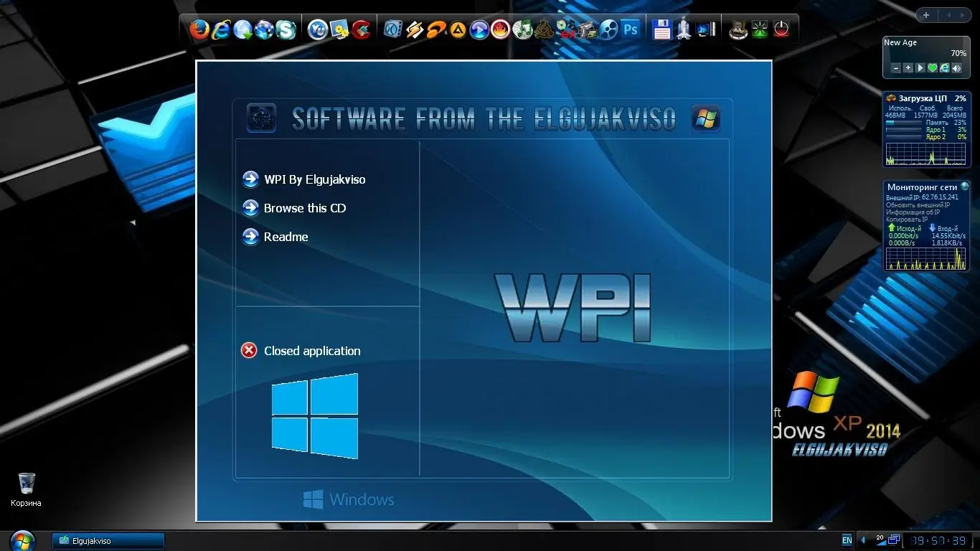980x551 pixels.
Task: Open the blue round play-button dock icon
Action: pyautogui.click(x=479, y=29)
